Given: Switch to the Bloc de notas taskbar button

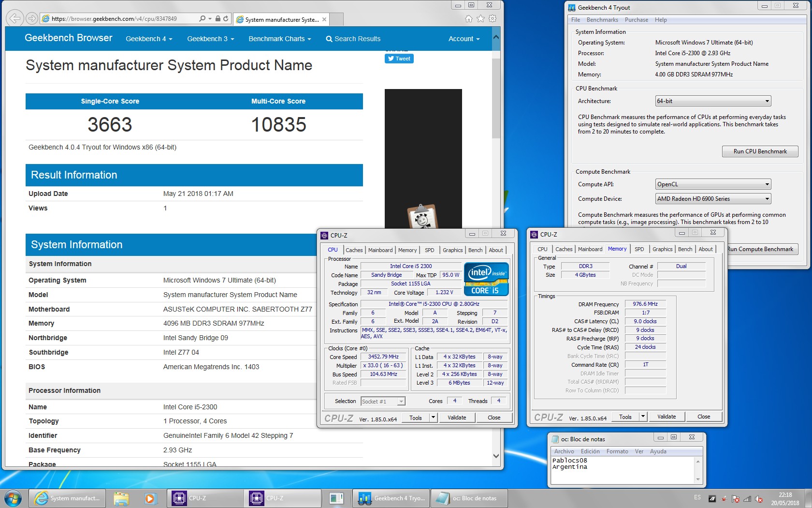Looking at the screenshot, I should tap(469, 498).
